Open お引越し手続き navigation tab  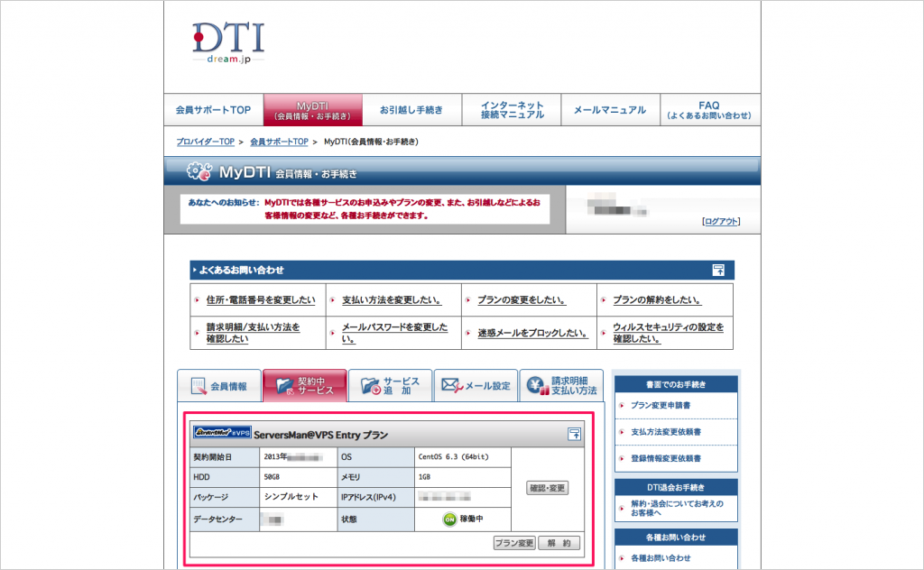(x=411, y=110)
